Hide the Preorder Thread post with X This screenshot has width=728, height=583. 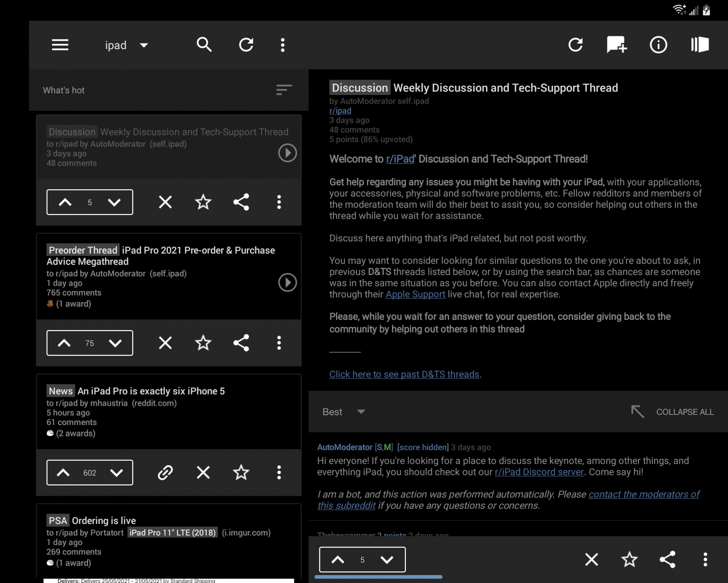pos(165,343)
